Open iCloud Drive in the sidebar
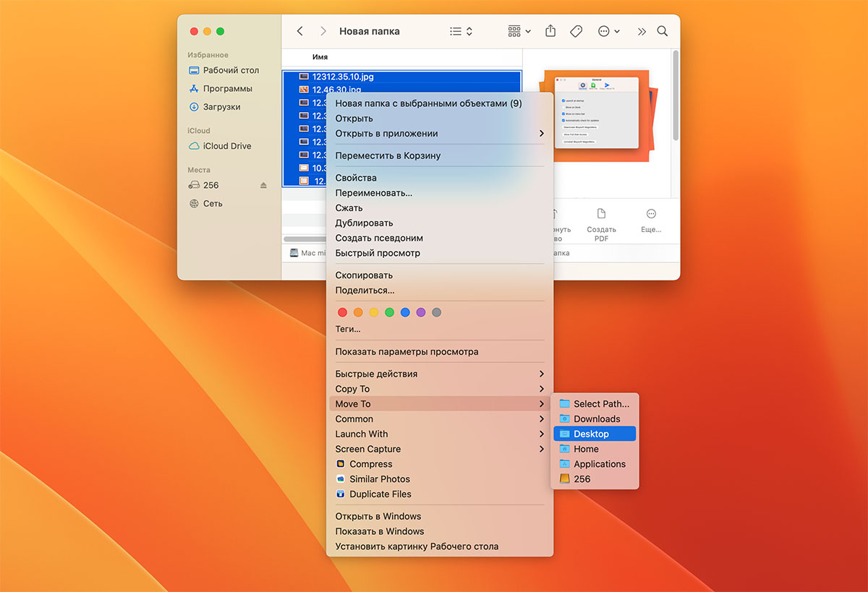This screenshot has height=592, width=868. 226,146
